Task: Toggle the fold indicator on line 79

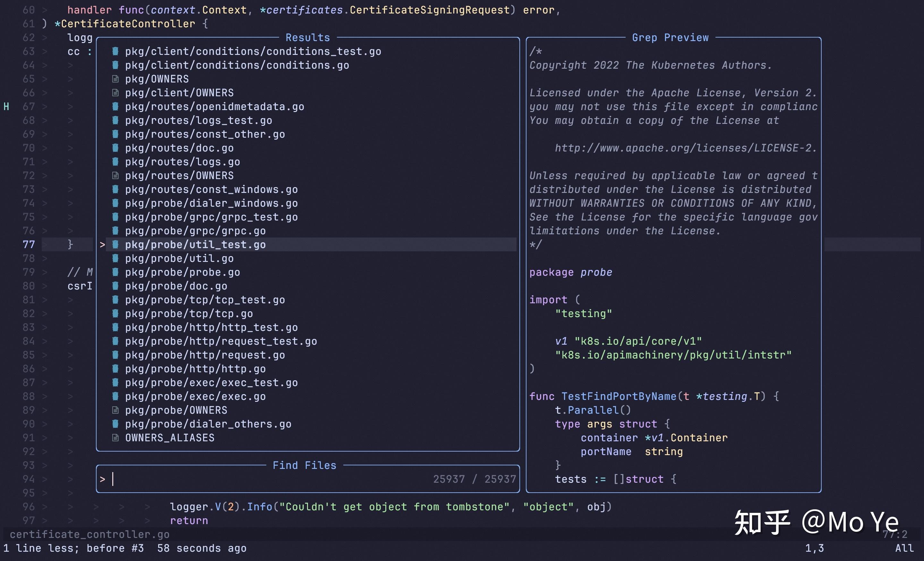Action: [45, 272]
